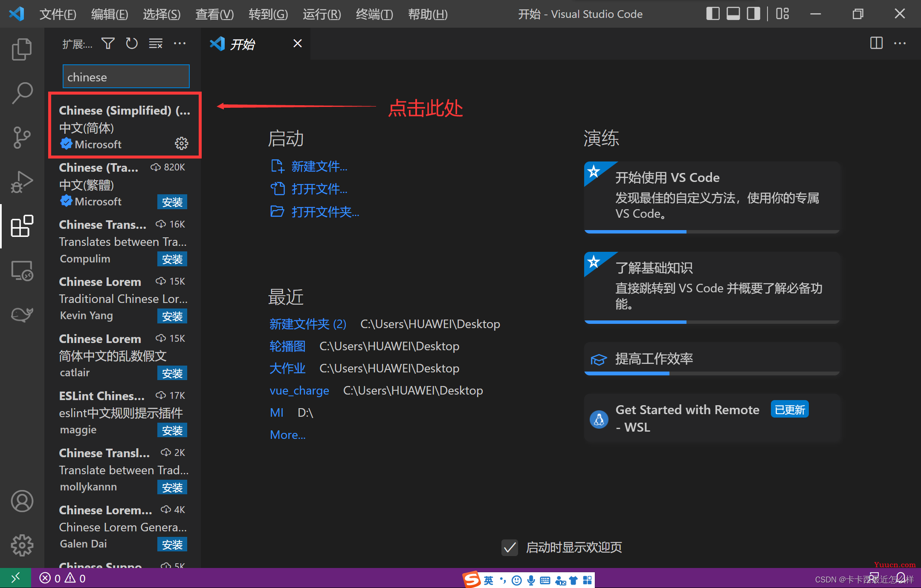Open the 终端(T) menu

(374, 14)
